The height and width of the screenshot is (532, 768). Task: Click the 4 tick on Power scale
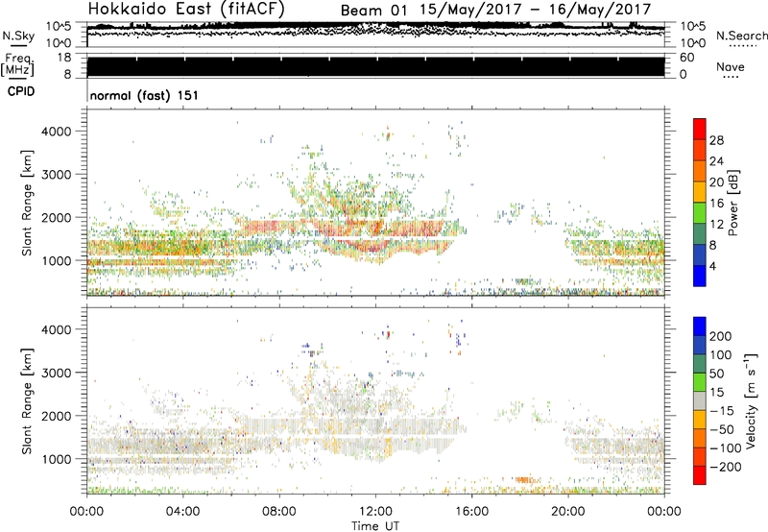coord(712,266)
